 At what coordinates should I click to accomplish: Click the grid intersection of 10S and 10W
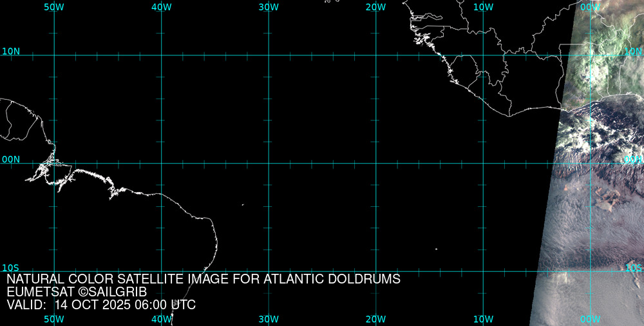[x=484, y=271]
